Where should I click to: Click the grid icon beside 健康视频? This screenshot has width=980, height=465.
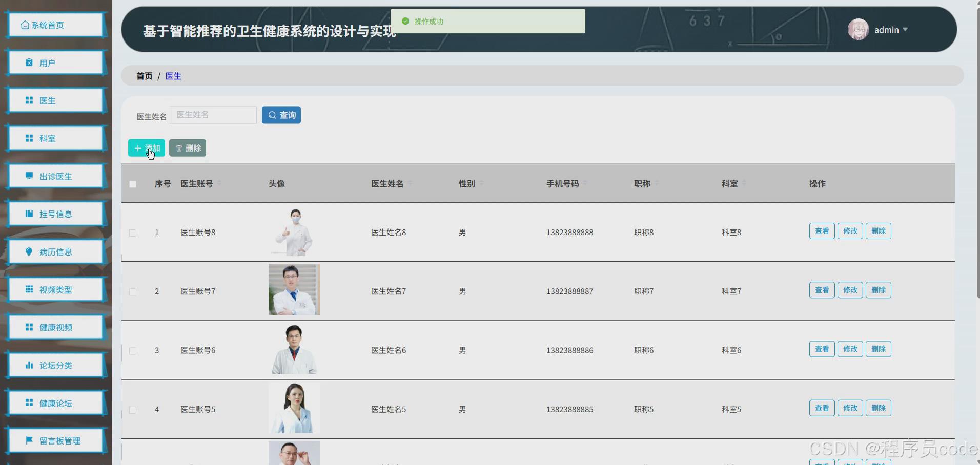pyautogui.click(x=29, y=327)
